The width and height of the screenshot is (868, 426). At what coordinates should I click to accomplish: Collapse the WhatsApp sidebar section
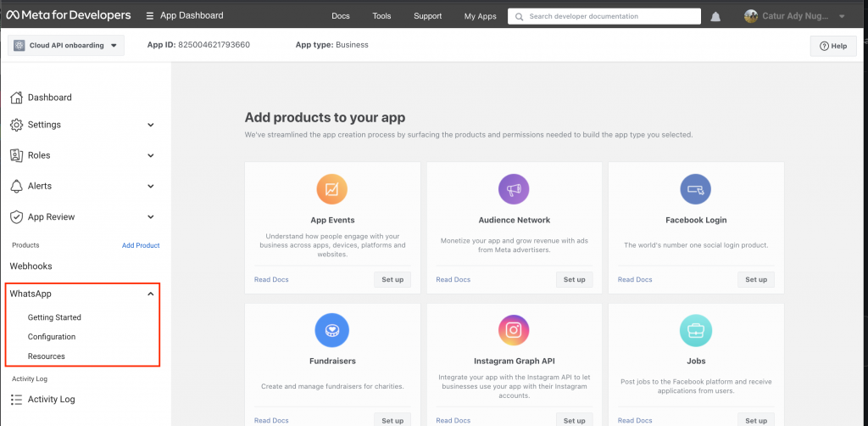[150, 294]
